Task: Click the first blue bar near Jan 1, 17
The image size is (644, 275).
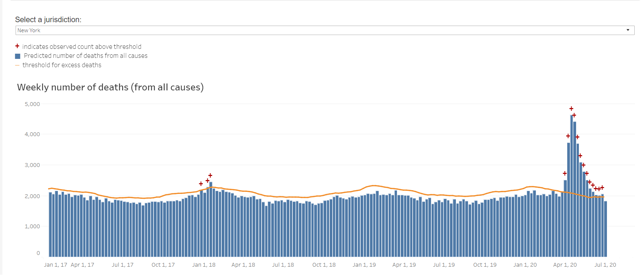Action: pos(50,224)
